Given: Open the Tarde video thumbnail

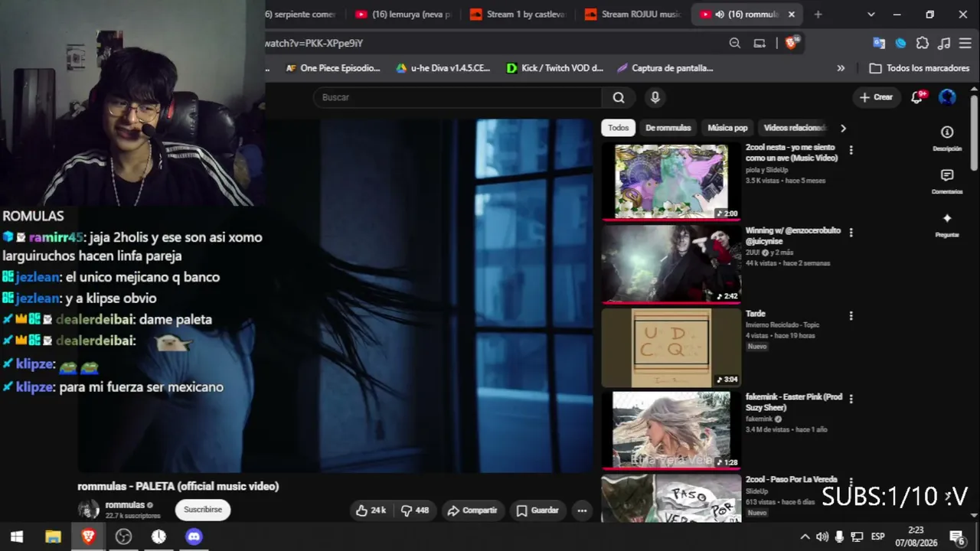Looking at the screenshot, I should pos(671,347).
